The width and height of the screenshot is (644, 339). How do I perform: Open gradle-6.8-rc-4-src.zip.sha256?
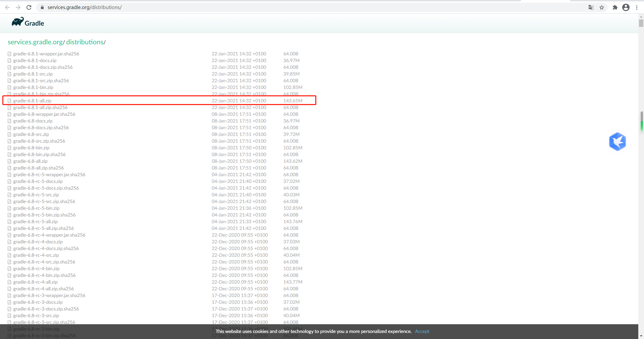pyautogui.click(x=44, y=262)
